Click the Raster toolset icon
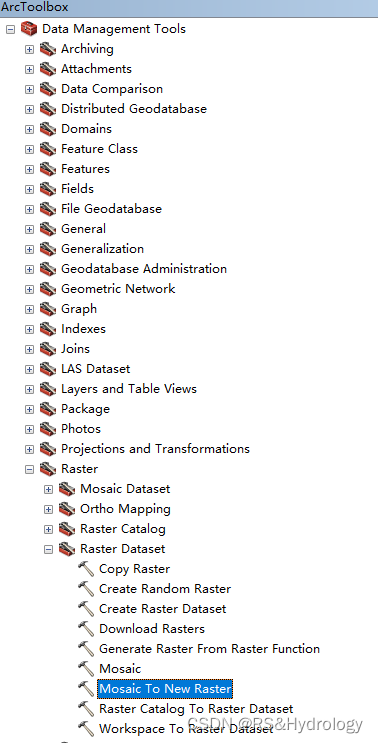Screen dimensions: 378x743 click(x=48, y=469)
